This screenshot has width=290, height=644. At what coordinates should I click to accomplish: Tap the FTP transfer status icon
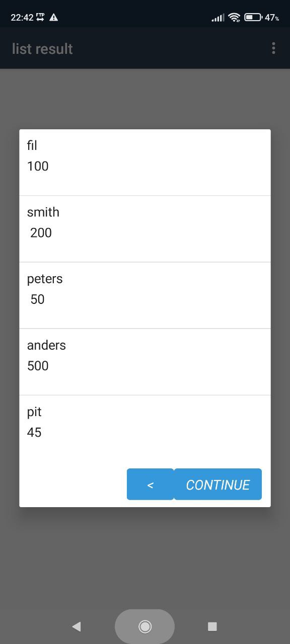pyautogui.click(x=40, y=17)
